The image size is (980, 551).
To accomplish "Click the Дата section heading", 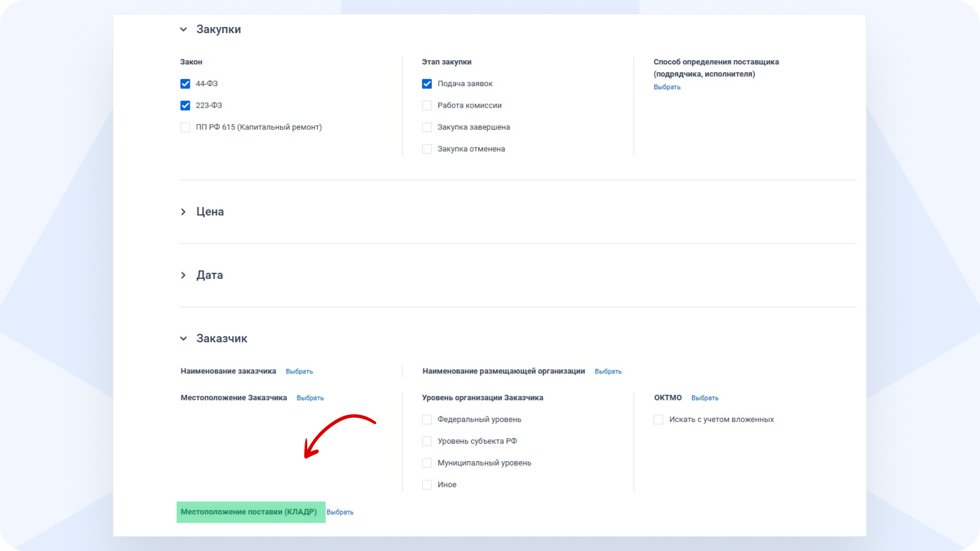I will pyautogui.click(x=210, y=275).
